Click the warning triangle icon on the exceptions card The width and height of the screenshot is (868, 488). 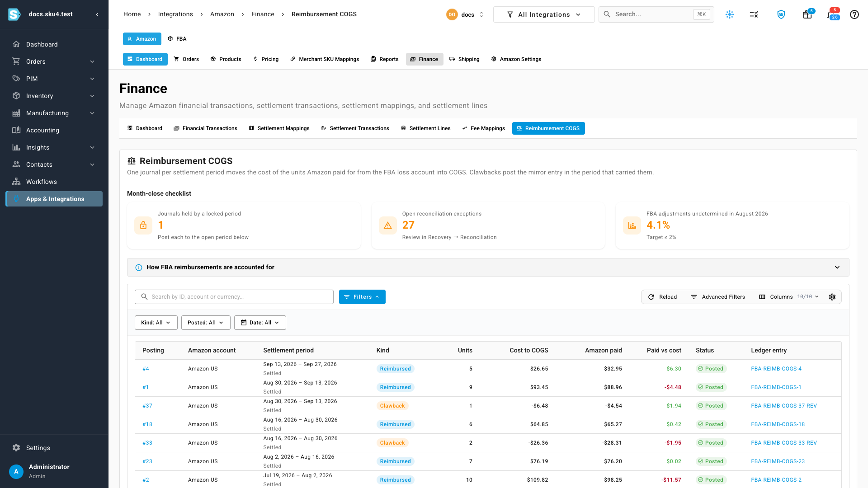(x=387, y=225)
